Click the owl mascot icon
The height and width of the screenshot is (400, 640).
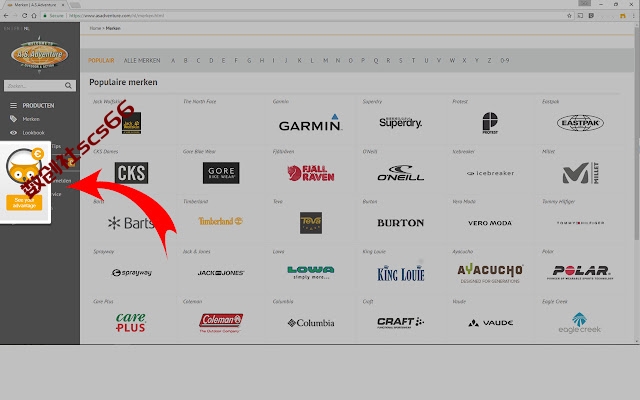tap(23, 166)
